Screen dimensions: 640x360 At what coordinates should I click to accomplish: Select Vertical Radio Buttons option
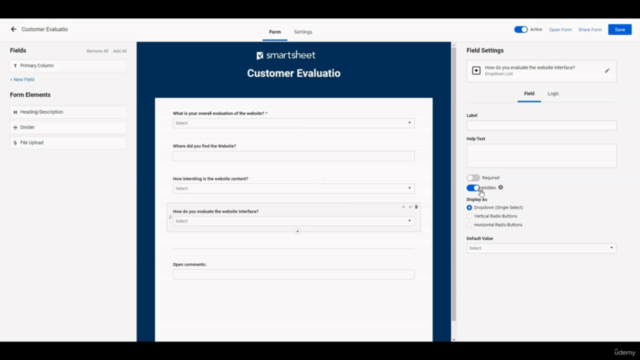click(469, 216)
